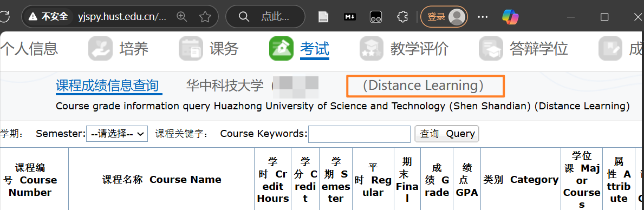This screenshot has width=644, height=210.
Task: Open the 课程成绩信息查询 tab link
Action: pos(107,86)
